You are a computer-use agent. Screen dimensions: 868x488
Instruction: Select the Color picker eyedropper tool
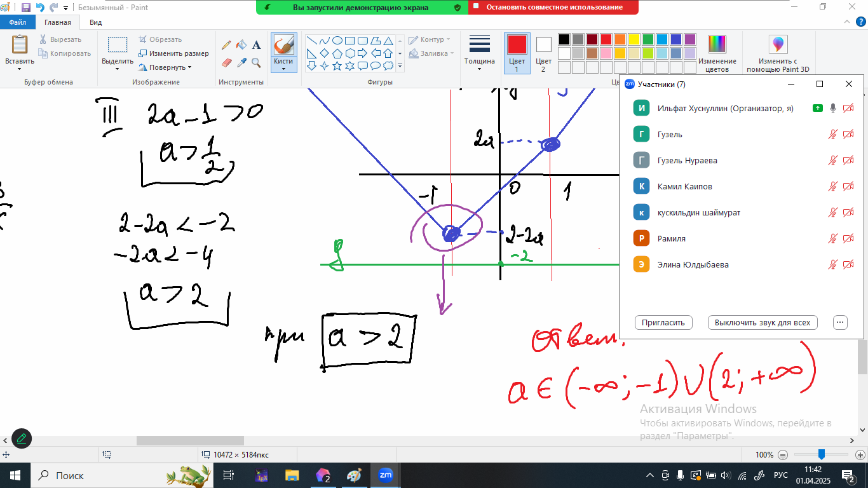tap(241, 62)
